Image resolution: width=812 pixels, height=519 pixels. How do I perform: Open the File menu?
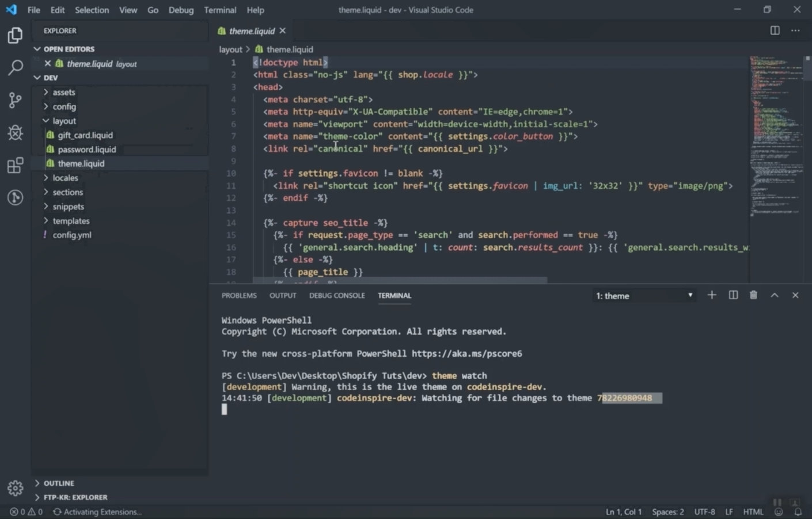34,10
